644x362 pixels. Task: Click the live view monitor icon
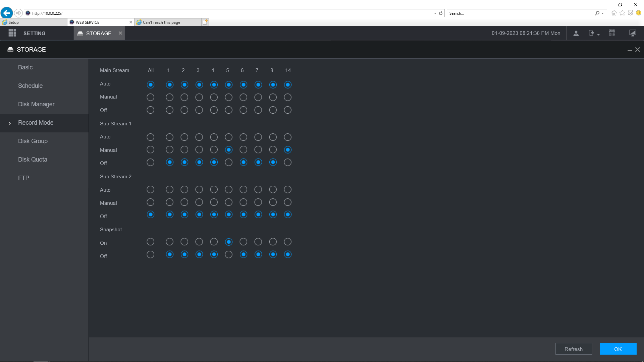point(633,33)
